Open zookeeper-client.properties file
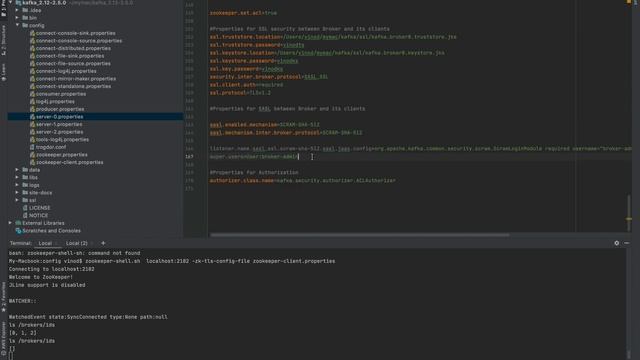 tap(69, 162)
